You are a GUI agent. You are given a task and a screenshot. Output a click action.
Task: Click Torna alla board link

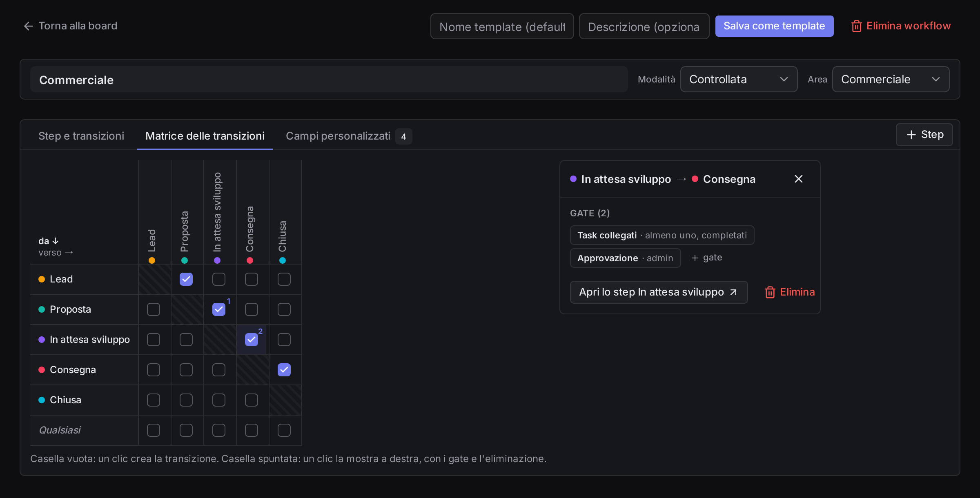tap(70, 26)
